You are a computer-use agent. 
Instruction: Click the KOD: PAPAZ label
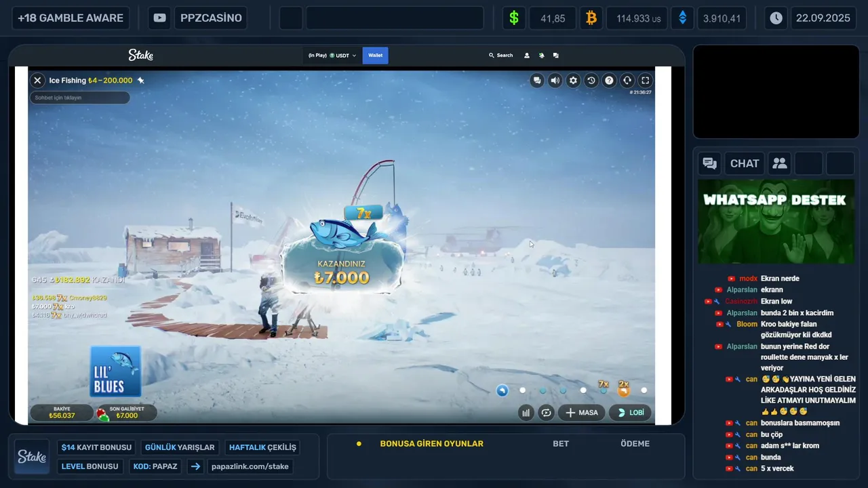[155, 466]
